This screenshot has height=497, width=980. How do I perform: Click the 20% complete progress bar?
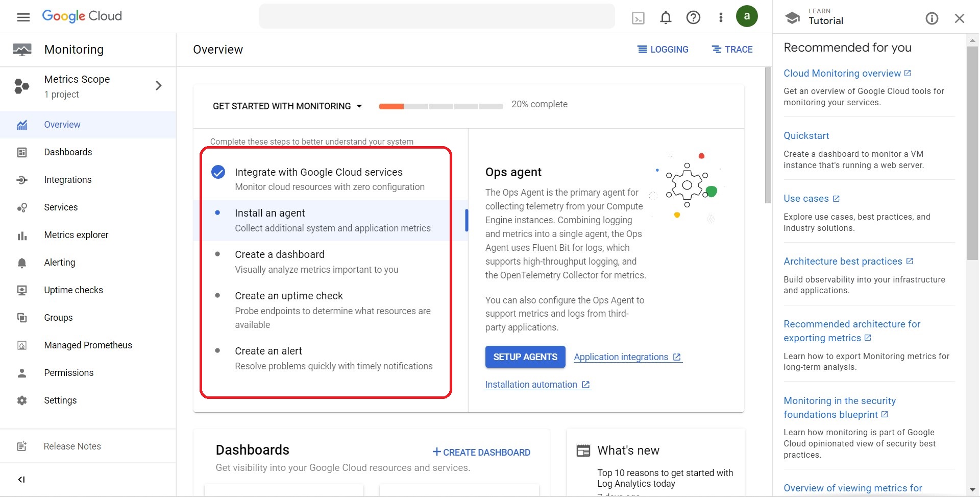coord(440,106)
